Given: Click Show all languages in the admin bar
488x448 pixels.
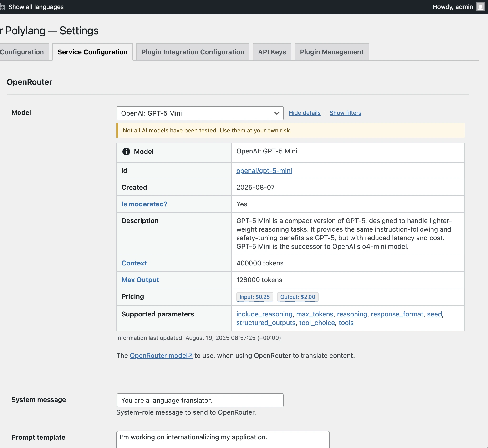Looking at the screenshot, I should pyautogui.click(x=36, y=7).
